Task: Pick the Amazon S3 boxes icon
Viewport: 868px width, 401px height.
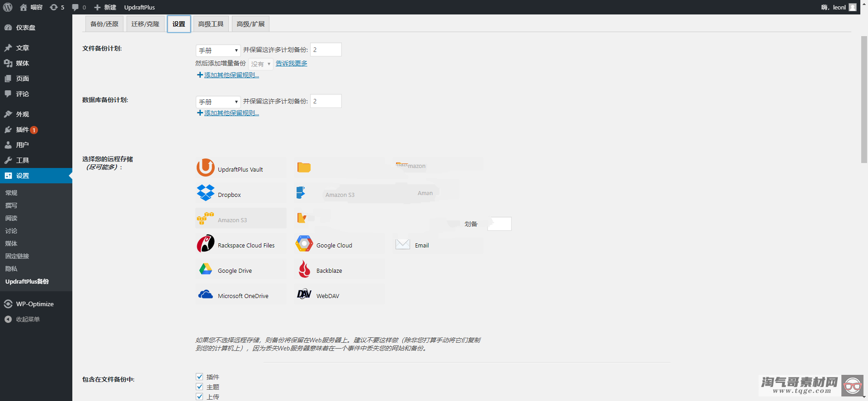Action: tap(205, 218)
